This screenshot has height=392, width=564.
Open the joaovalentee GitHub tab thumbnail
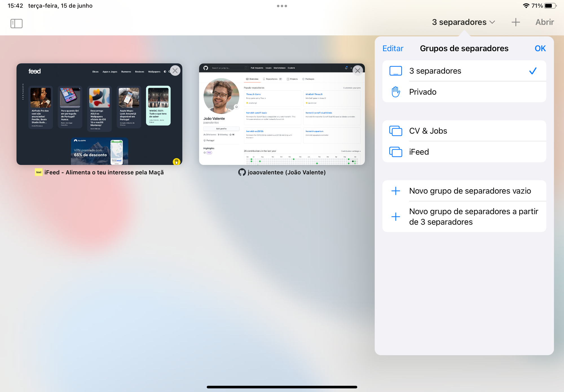point(282,114)
